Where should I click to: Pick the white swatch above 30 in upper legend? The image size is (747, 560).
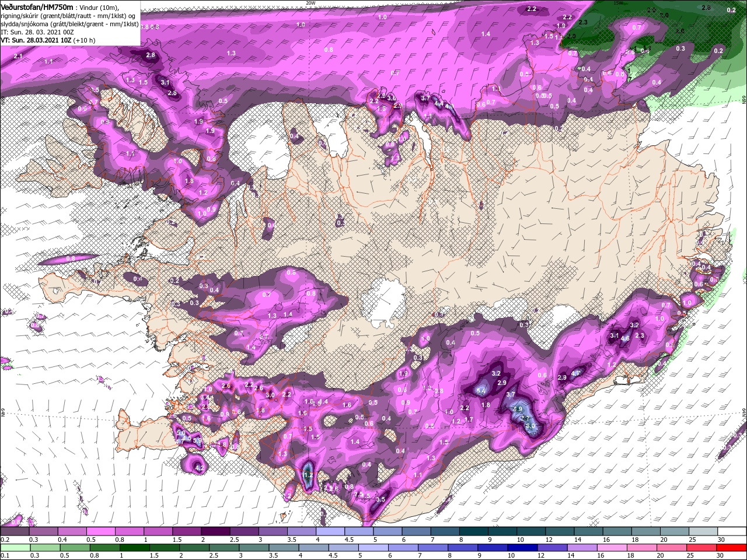click(x=731, y=531)
